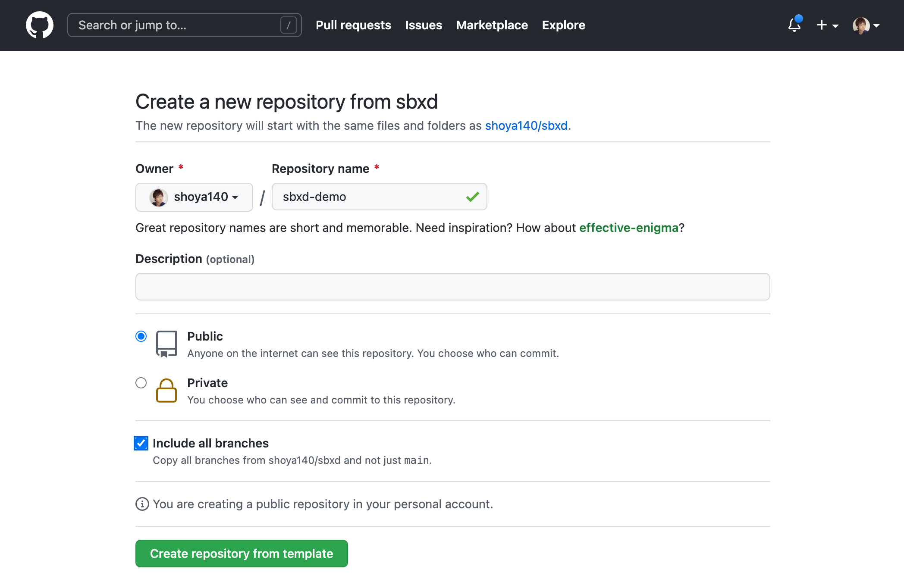Click the slash shortcut key icon in search

click(288, 25)
